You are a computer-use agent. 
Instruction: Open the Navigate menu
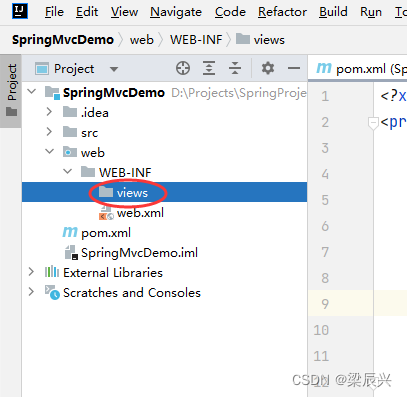coord(176,12)
